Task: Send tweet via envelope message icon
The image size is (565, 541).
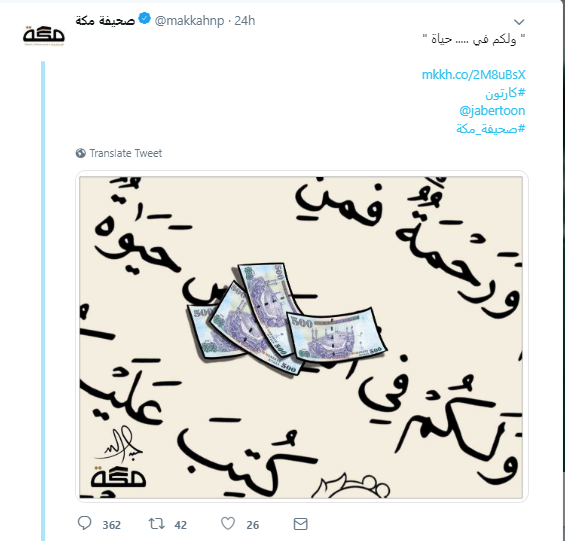Action: click(x=301, y=524)
